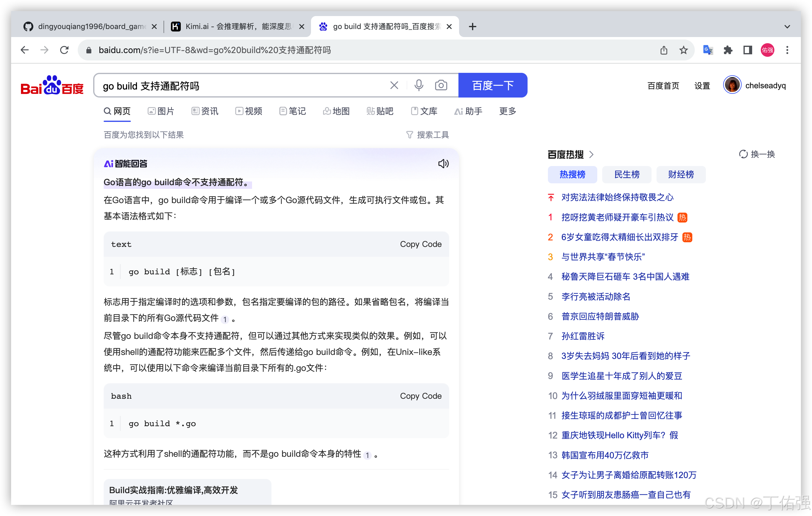This screenshot has height=516, width=812.
Task: Select the Ai 助手 tab
Action: [468, 111]
